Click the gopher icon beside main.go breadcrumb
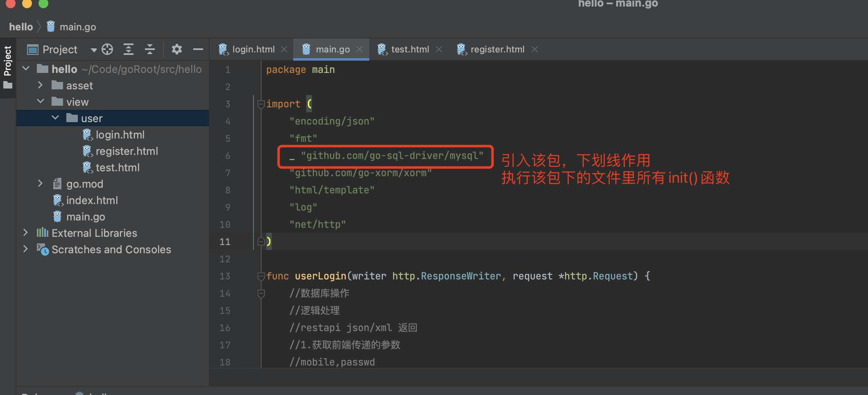868x395 pixels. 50,26
